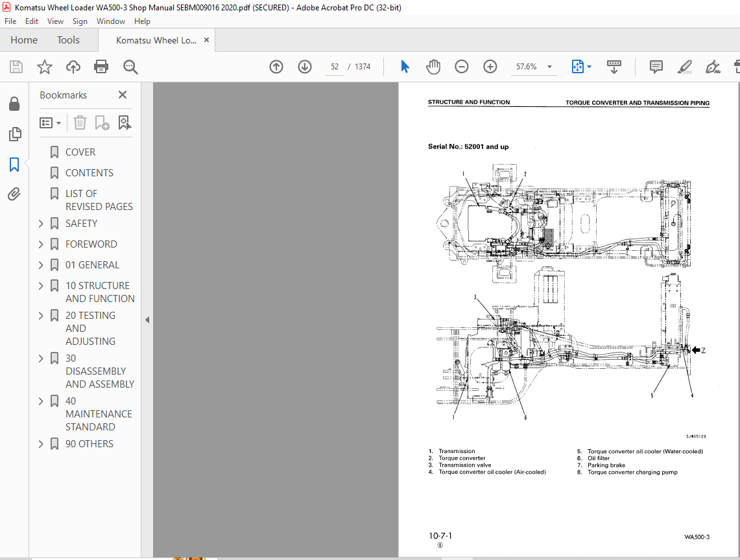This screenshot has height=560, width=740.
Task: Open Attachments paperclip panel
Action: [15, 194]
